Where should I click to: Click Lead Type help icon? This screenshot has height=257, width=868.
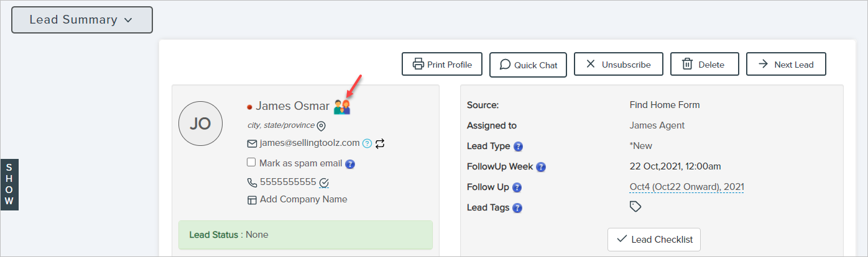pos(518,147)
